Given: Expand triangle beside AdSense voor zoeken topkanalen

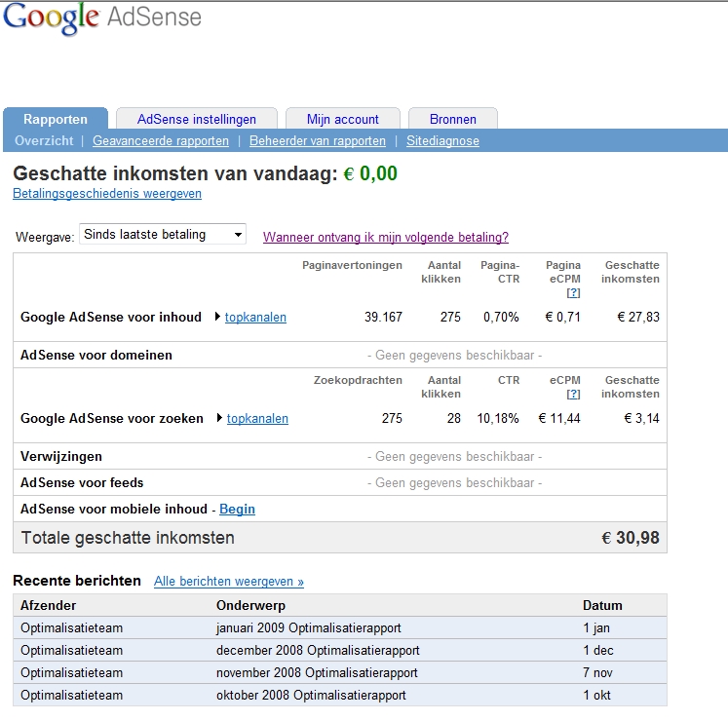Looking at the screenshot, I should [219, 418].
